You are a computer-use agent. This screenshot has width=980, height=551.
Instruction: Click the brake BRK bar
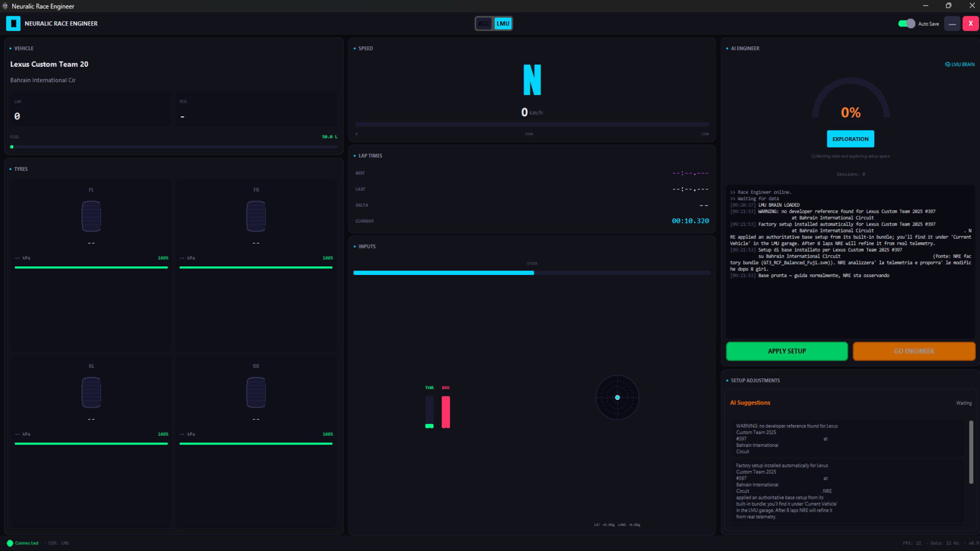446,412
